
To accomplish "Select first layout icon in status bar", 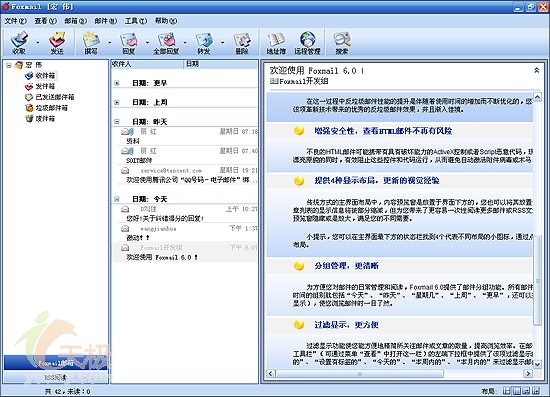I will coord(507,390).
